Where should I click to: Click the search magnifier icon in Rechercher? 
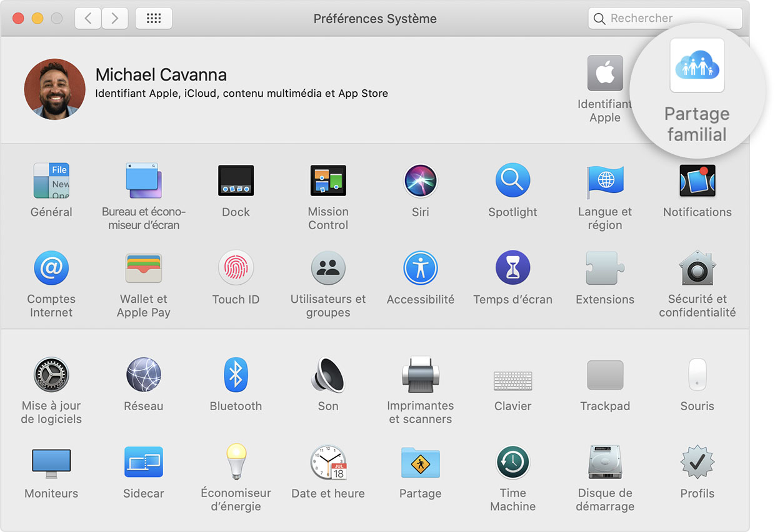click(x=599, y=19)
